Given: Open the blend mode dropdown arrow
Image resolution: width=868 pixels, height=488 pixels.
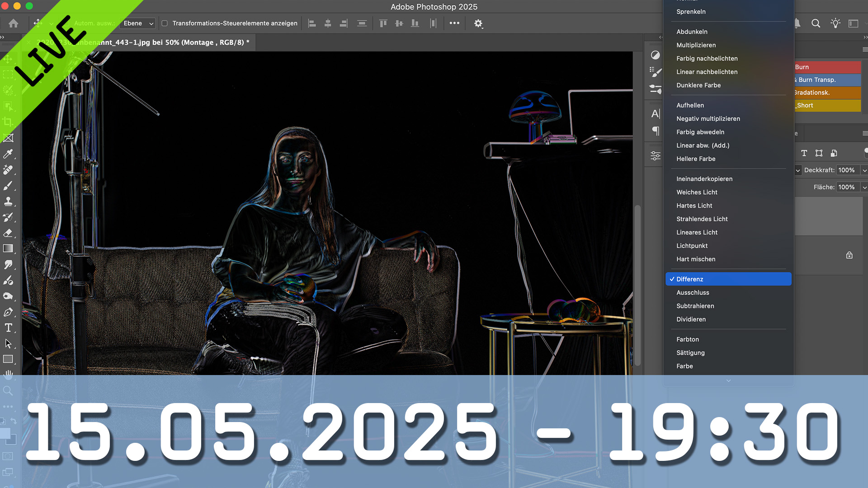Looking at the screenshot, I should pyautogui.click(x=798, y=170).
